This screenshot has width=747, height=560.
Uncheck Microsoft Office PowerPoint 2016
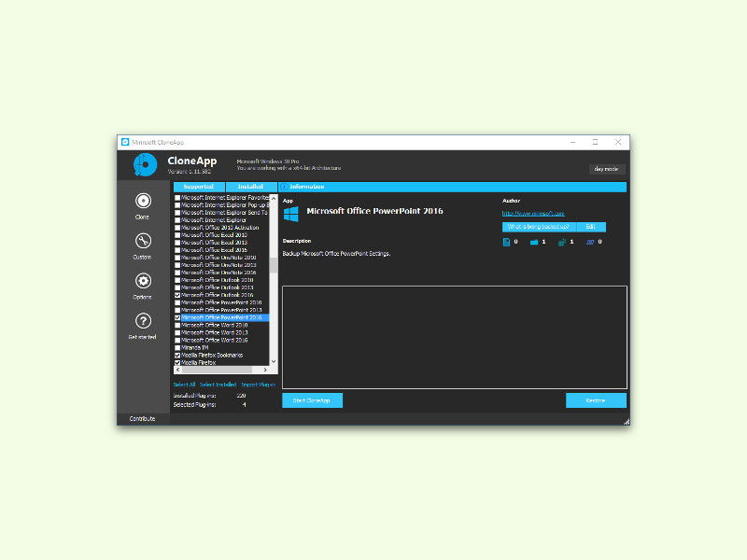177,317
